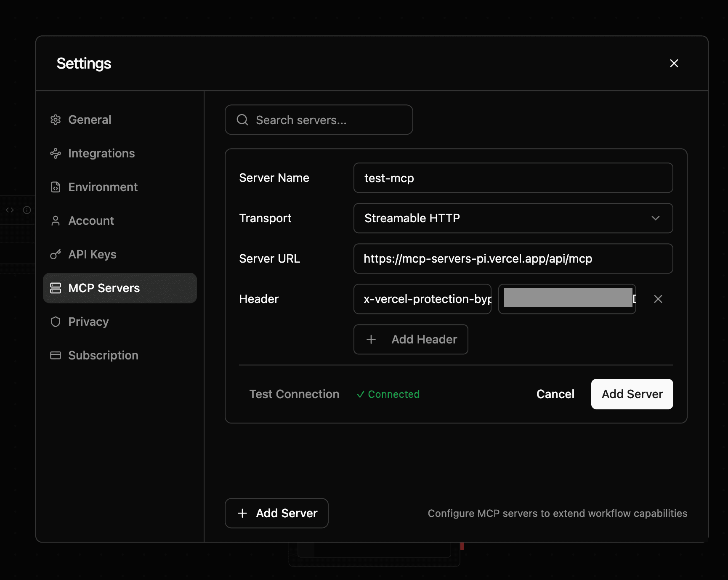This screenshot has height=580, width=728.
Task: Cancel the server configuration
Action: click(x=555, y=394)
